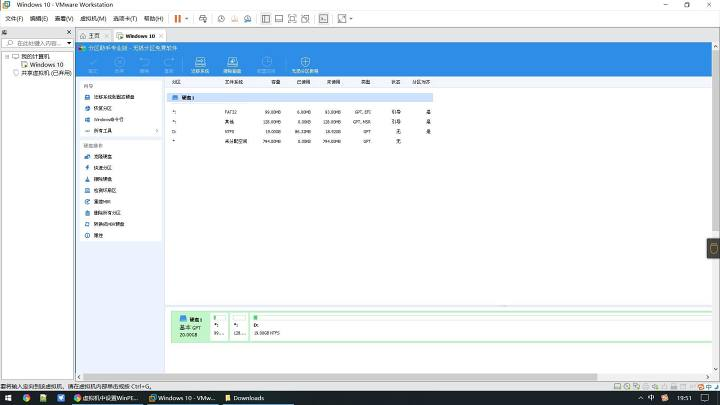720x405 pixels.
Task: Select the wipe hard disk sidebar operation
Action: pos(98,179)
